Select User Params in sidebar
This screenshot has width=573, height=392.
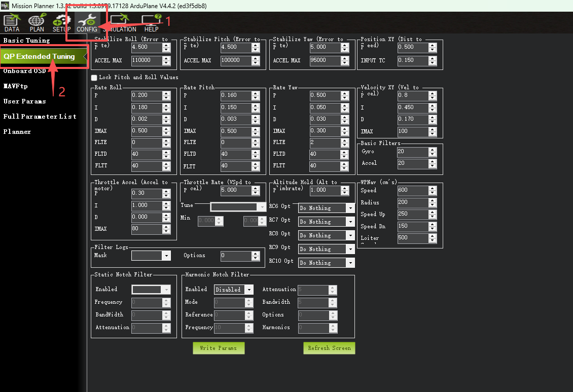point(24,101)
